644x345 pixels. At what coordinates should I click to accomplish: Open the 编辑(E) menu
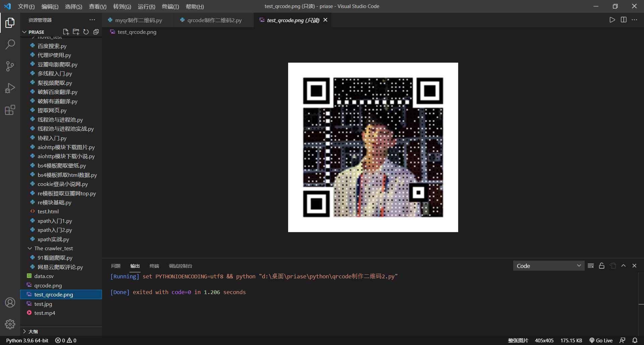[x=50, y=6]
